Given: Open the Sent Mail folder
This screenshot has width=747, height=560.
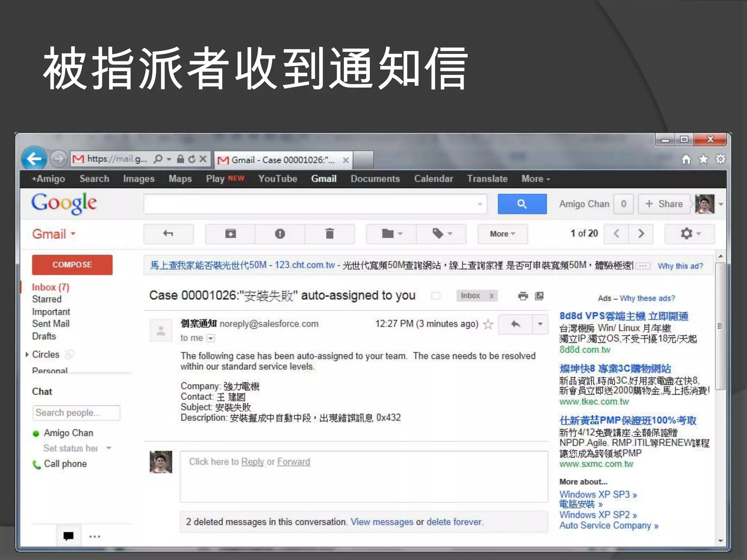Looking at the screenshot, I should 51,324.
